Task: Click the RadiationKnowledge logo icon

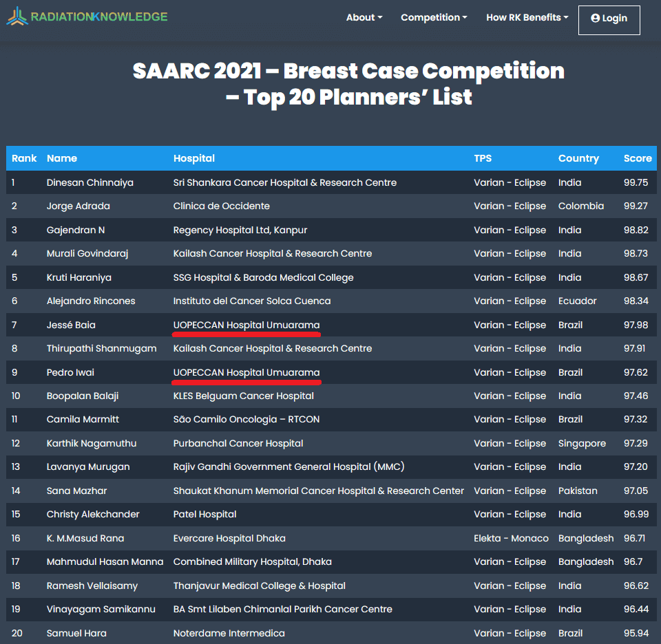Action: 17,16
